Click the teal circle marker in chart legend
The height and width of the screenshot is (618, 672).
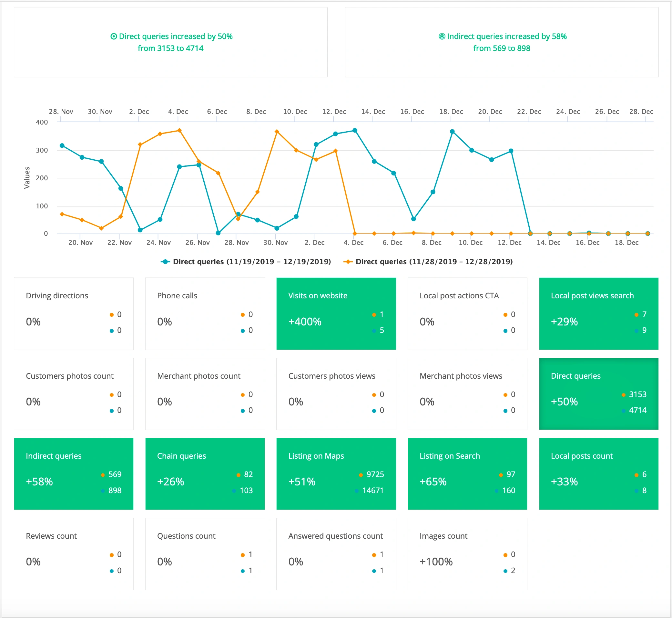point(165,262)
